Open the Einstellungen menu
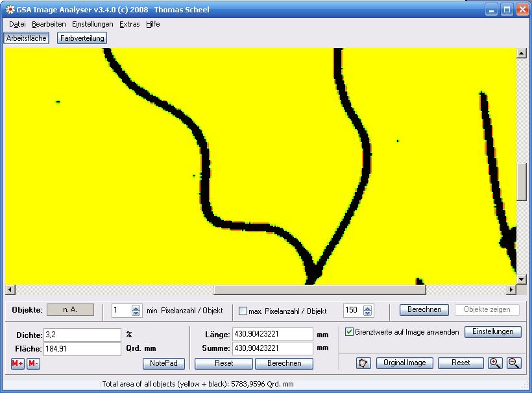 (93, 24)
